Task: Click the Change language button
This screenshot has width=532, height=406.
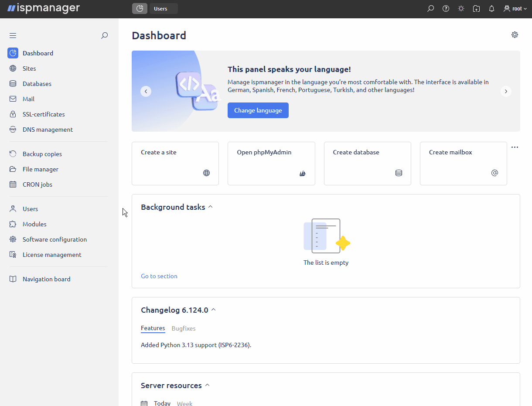Action: tap(258, 110)
